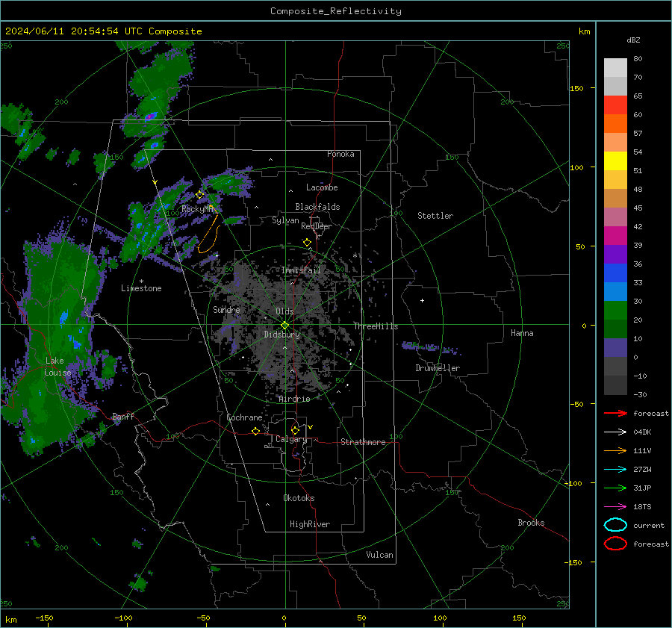The width and height of the screenshot is (672, 628).
Task: Click the Banff label on map
Action: tap(123, 417)
